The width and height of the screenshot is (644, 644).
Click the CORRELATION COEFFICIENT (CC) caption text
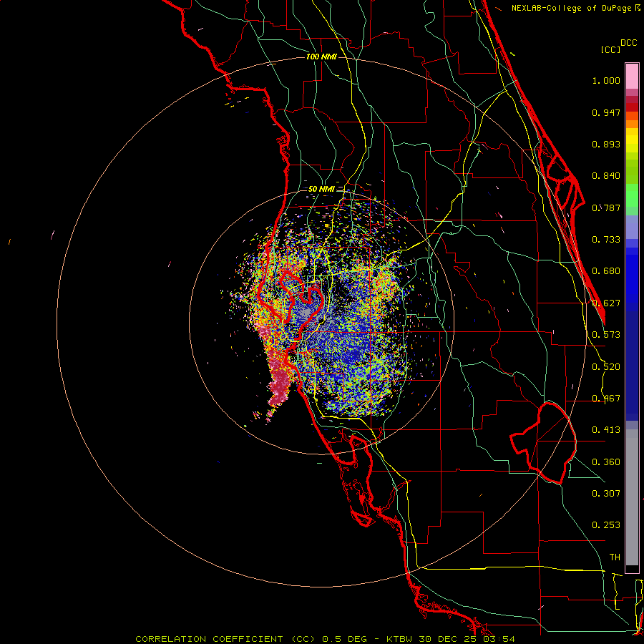(225, 639)
